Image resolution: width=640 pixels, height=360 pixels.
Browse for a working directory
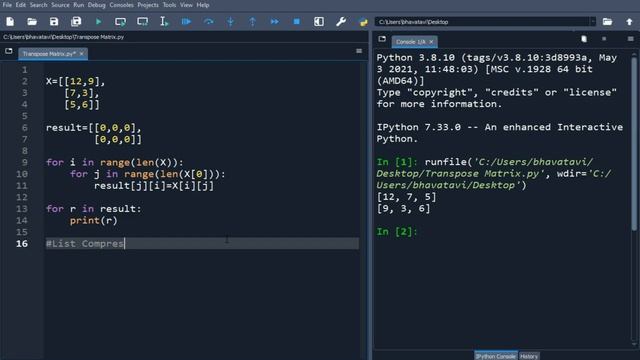point(607,22)
